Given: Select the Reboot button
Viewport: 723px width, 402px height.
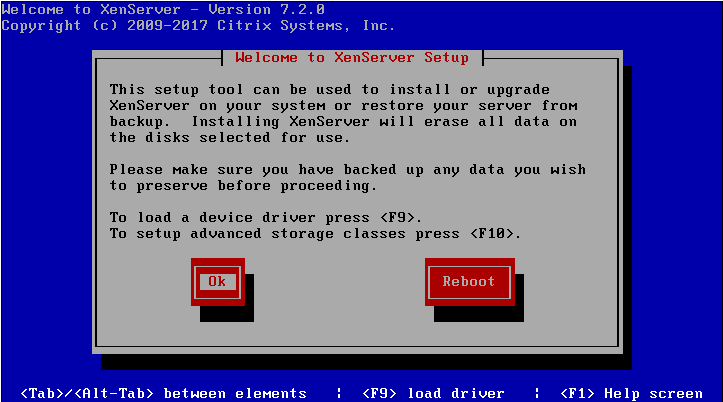Looking at the screenshot, I should (469, 282).
